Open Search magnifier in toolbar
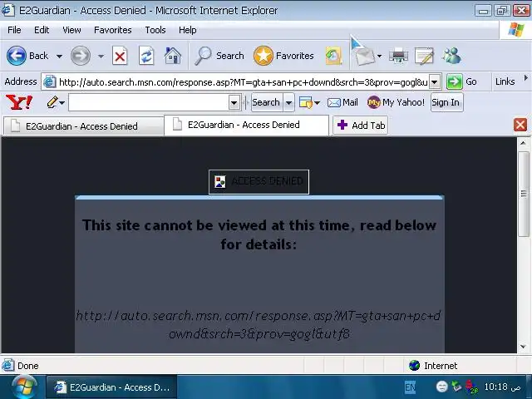 coord(203,56)
